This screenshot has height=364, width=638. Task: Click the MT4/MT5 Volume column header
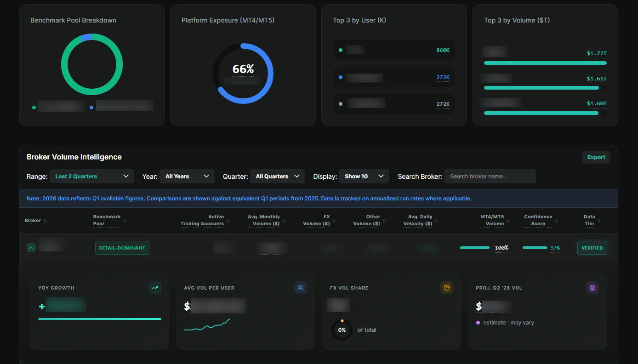click(x=492, y=220)
